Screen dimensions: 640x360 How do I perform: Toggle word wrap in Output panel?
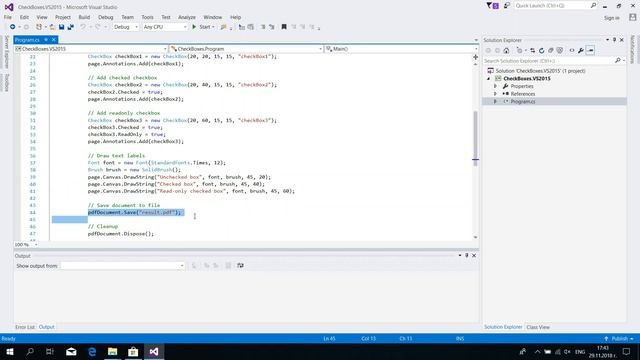point(240,266)
